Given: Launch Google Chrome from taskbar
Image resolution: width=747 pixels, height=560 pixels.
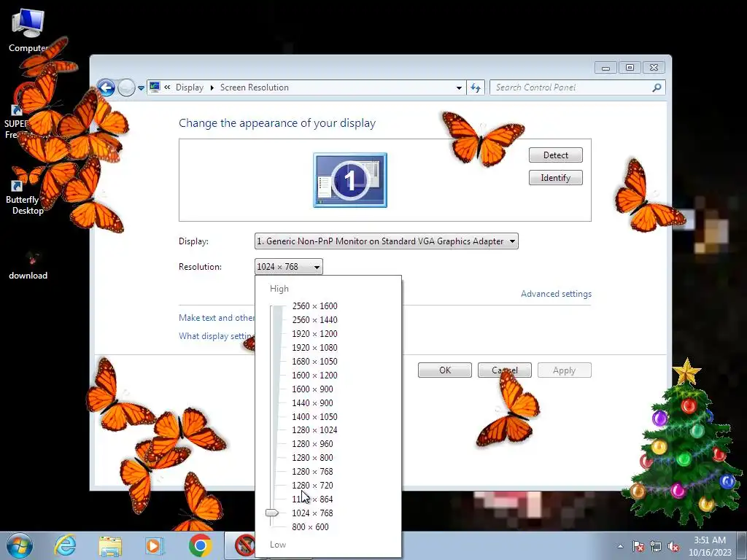Looking at the screenshot, I should [x=200, y=545].
